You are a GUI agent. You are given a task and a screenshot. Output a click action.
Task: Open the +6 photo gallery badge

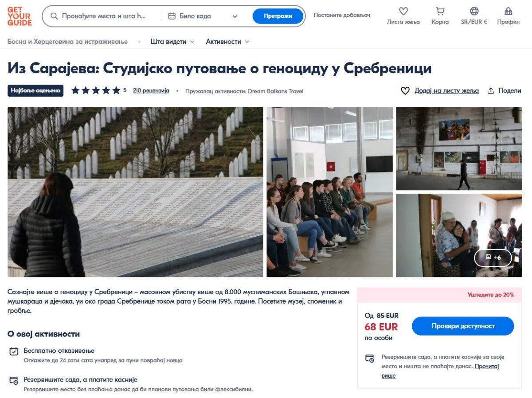(493, 258)
